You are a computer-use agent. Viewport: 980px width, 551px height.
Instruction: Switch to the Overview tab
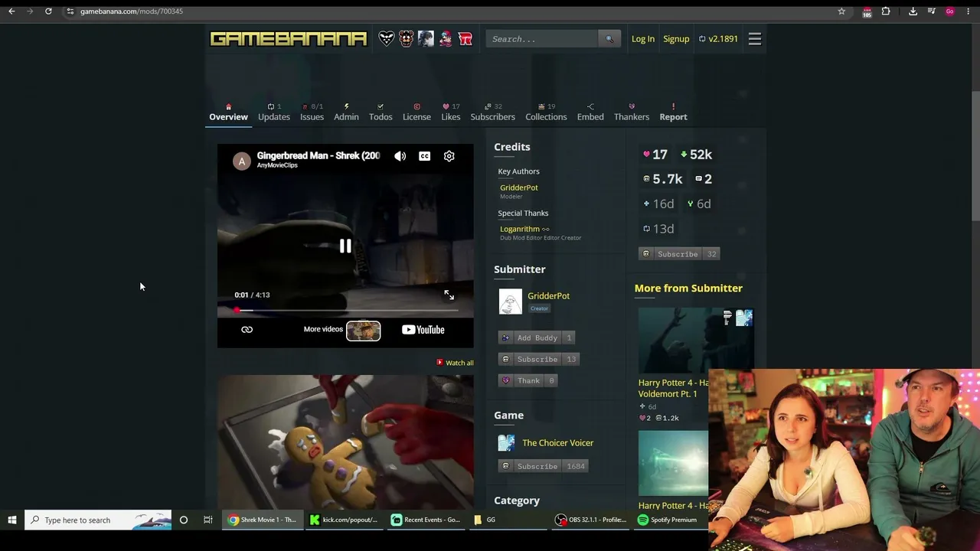point(228,112)
